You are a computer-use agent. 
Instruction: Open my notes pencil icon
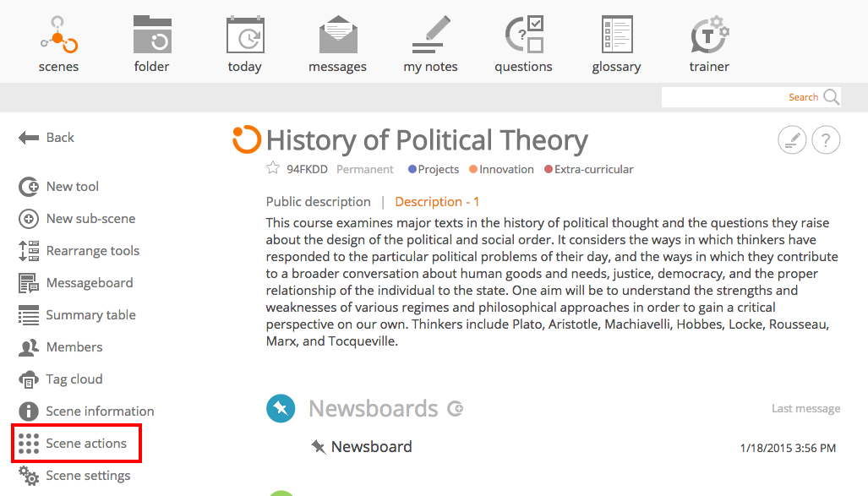(431, 35)
